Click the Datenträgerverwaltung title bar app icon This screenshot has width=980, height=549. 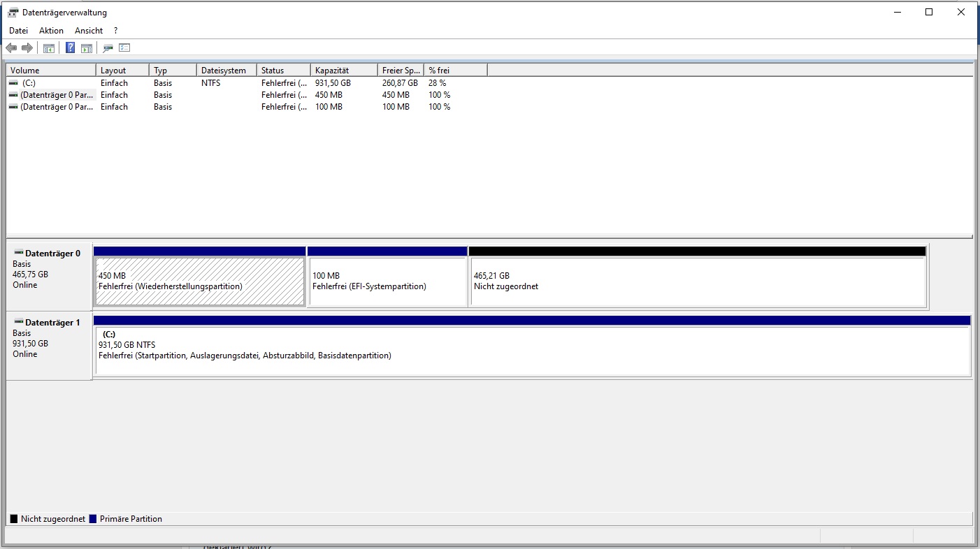coord(13,13)
